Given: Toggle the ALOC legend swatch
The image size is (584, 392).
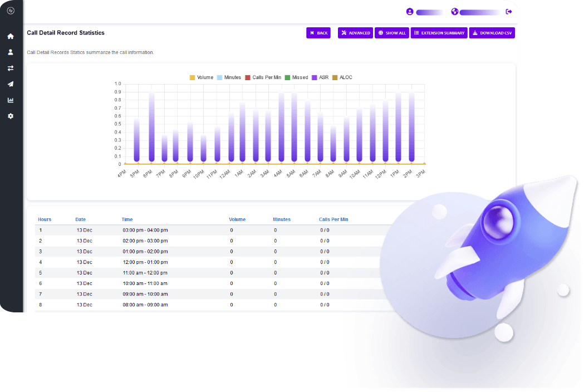Looking at the screenshot, I should [x=335, y=77].
